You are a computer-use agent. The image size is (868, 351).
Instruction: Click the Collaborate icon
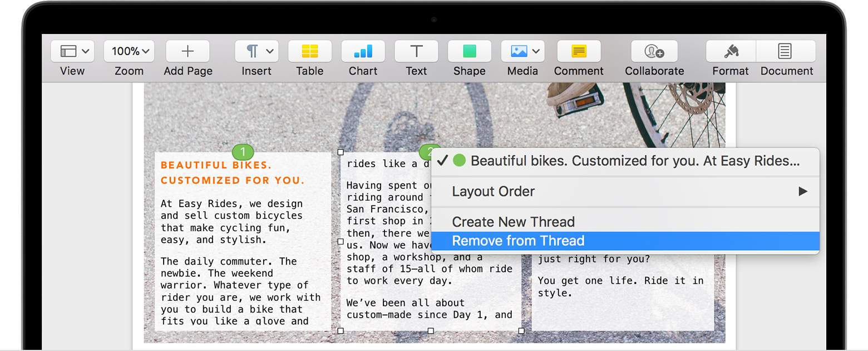pos(654,51)
